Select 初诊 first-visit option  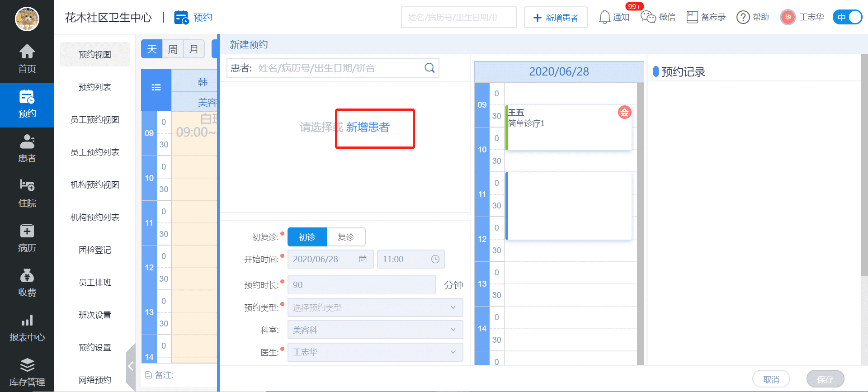coord(307,237)
